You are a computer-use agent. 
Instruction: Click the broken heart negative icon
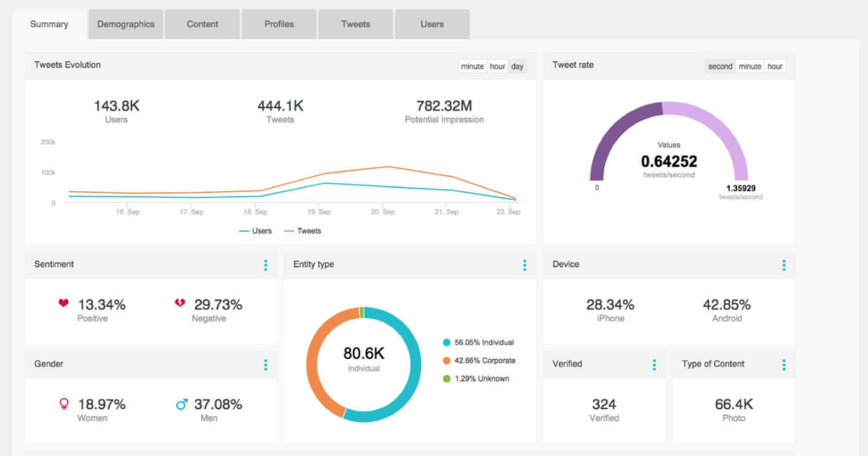tap(179, 304)
